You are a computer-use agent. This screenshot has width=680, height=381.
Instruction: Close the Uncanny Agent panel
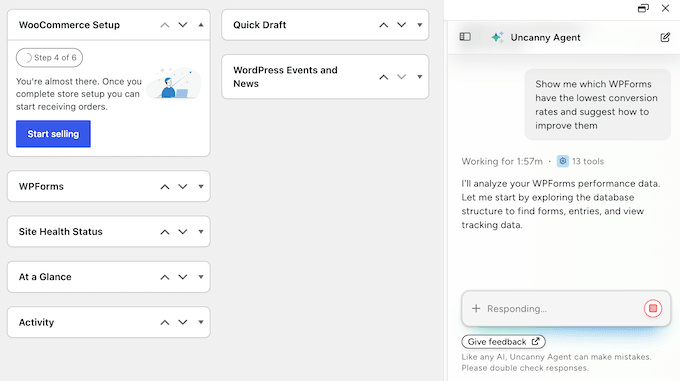tap(665, 8)
